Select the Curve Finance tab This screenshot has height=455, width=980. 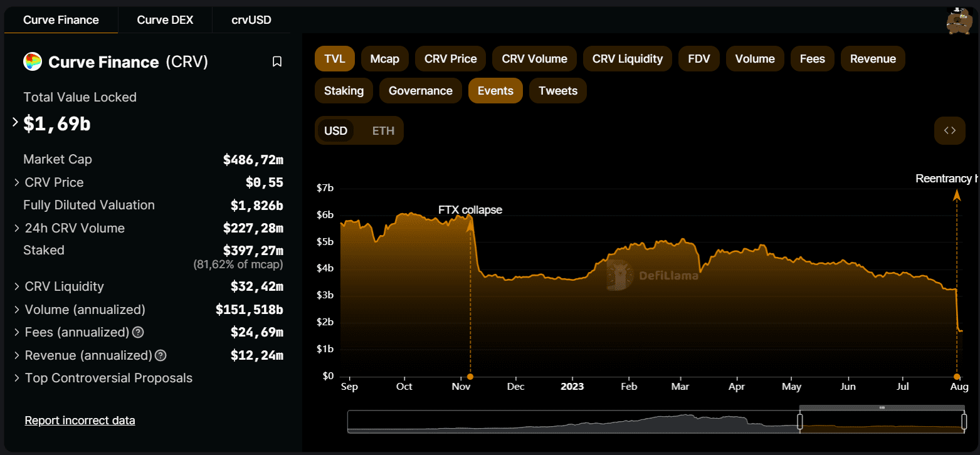(x=61, y=20)
